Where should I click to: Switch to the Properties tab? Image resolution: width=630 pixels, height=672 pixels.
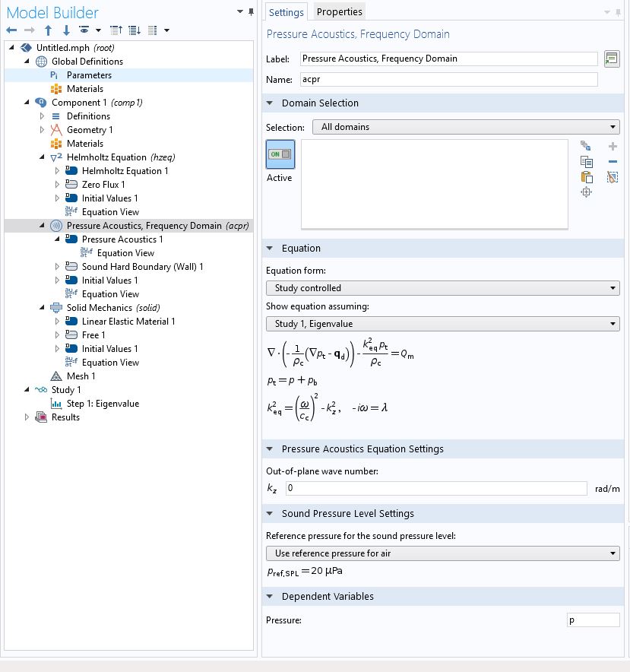[339, 11]
